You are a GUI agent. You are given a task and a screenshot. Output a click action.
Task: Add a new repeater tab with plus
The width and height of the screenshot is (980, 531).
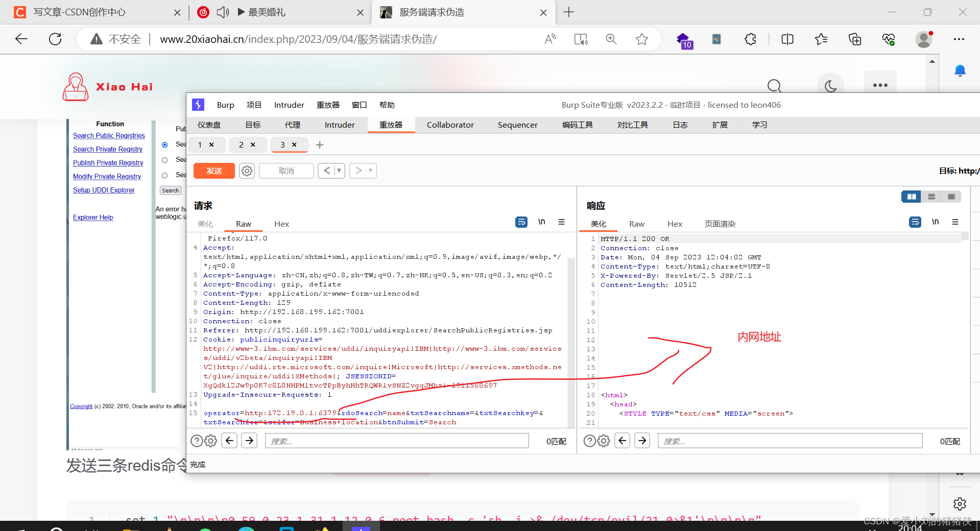320,145
